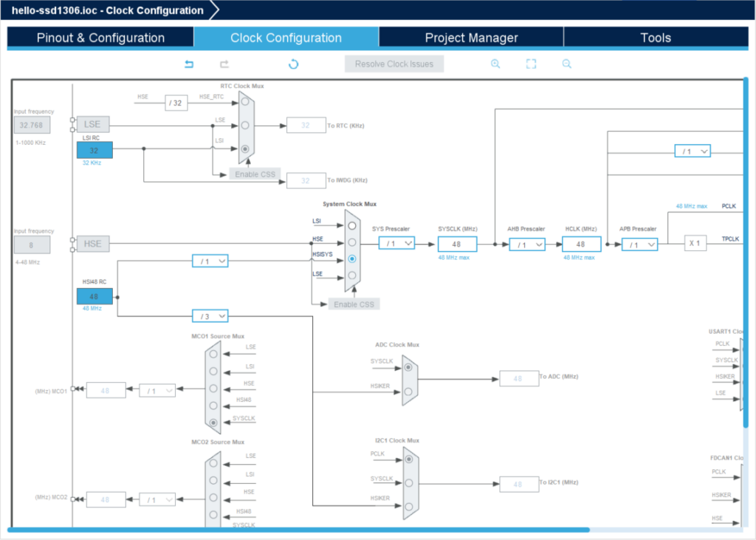Open the Tools tab
This screenshot has width=756, height=540.
(x=656, y=38)
